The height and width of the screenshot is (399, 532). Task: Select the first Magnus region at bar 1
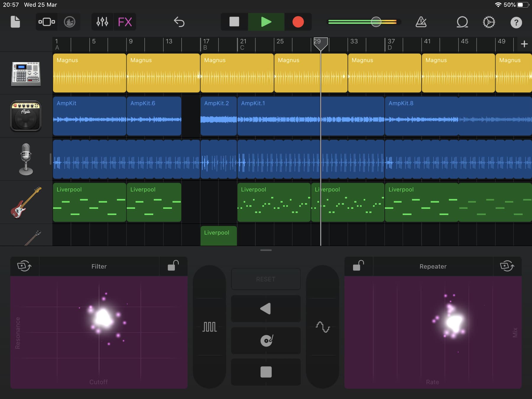(x=90, y=73)
